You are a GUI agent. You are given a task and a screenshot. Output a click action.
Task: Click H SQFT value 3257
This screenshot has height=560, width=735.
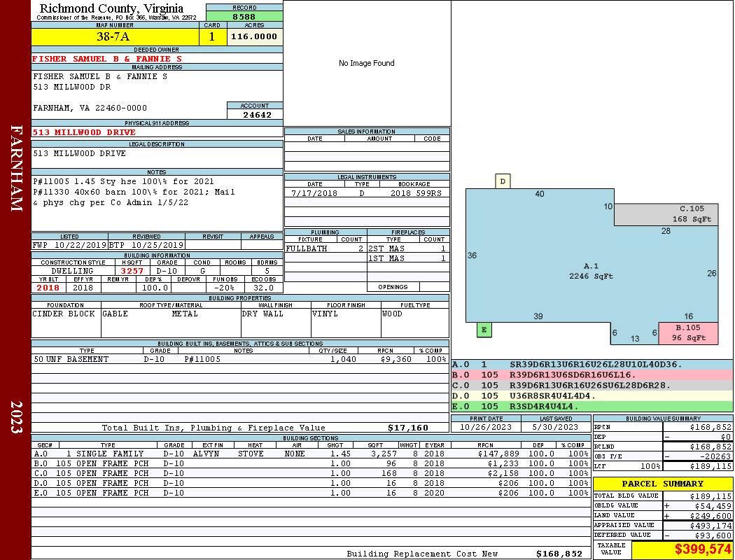[x=132, y=271]
